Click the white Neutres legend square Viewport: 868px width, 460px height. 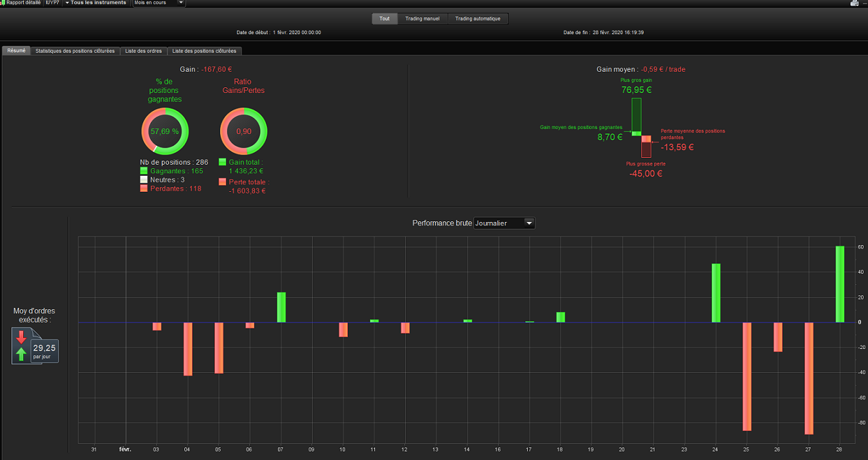tap(144, 180)
